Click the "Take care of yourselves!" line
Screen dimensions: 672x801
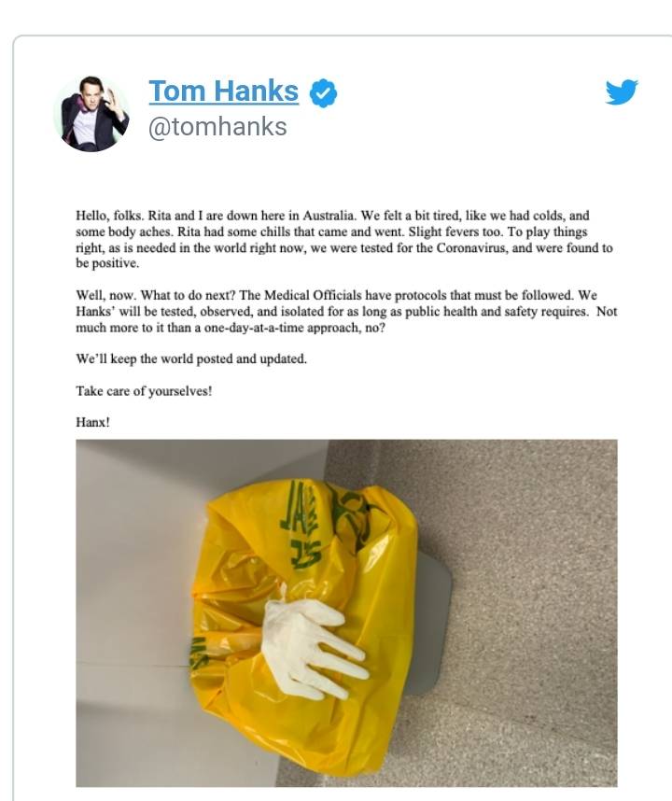coord(144,391)
